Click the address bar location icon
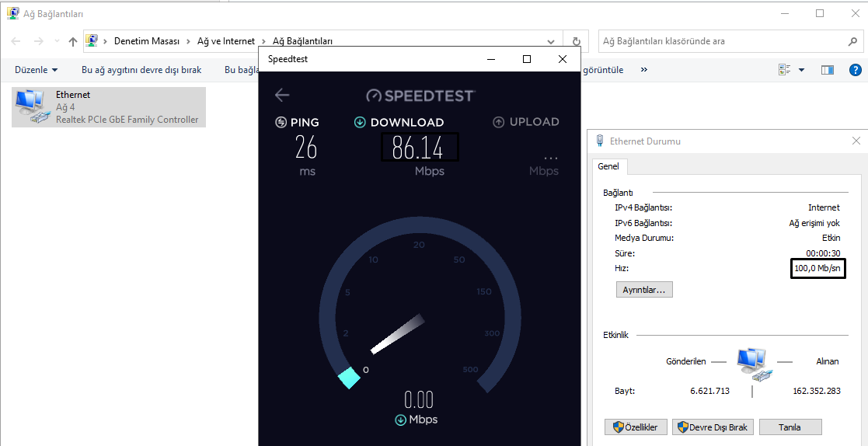The height and width of the screenshot is (446, 868). tap(92, 41)
